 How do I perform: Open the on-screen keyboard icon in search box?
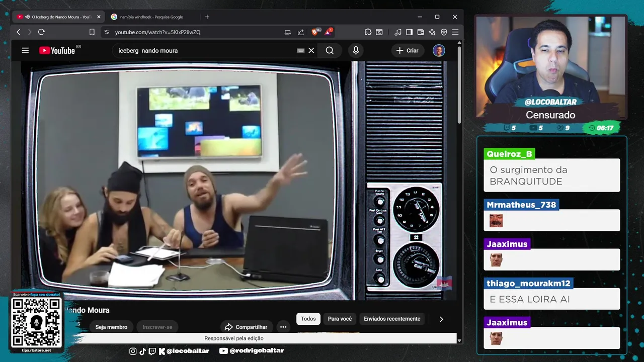point(301,50)
